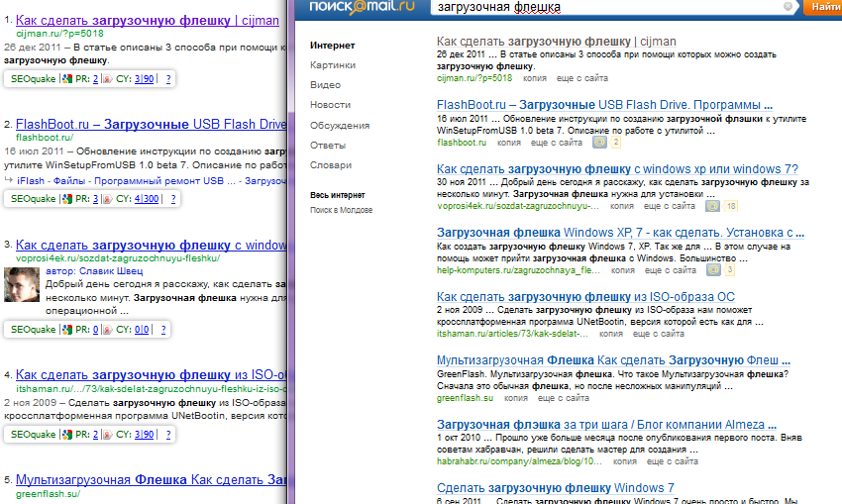Viewport: 842px width, 504px height.
Task: Click Google PageRank icon under flashboot.ru result
Action: click(67, 199)
